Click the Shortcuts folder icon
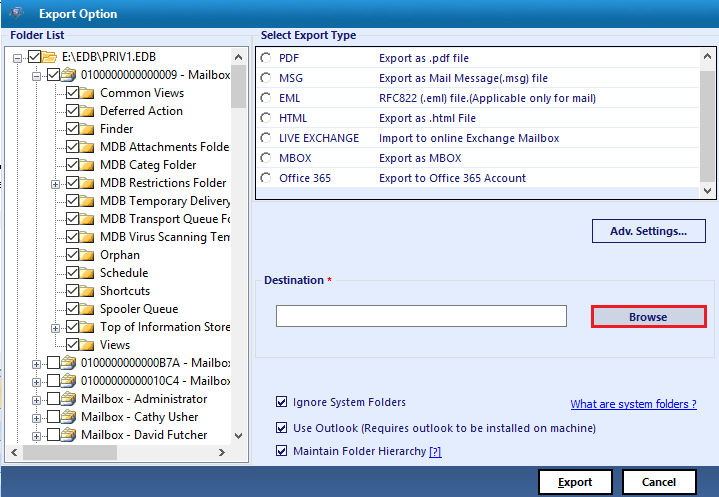This screenshot has width=719, height=497. point(87,291)
